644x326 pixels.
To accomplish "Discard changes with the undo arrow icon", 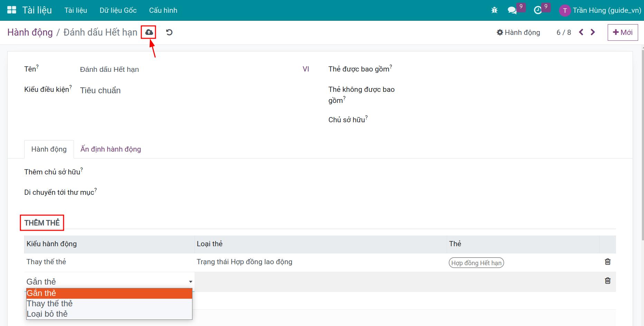I will (169, 32).
